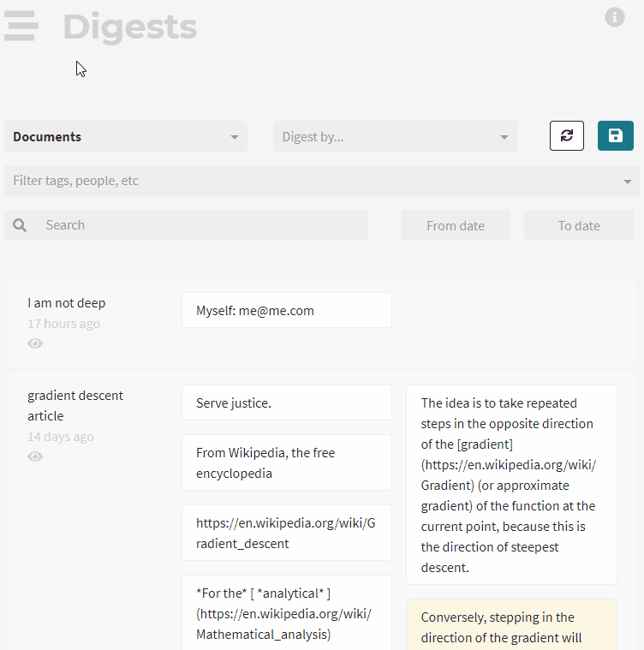Image resolution: width=644 pixels, height=650 pixels.
Task: Pick a To date
Action: click(x=579, y=226)
